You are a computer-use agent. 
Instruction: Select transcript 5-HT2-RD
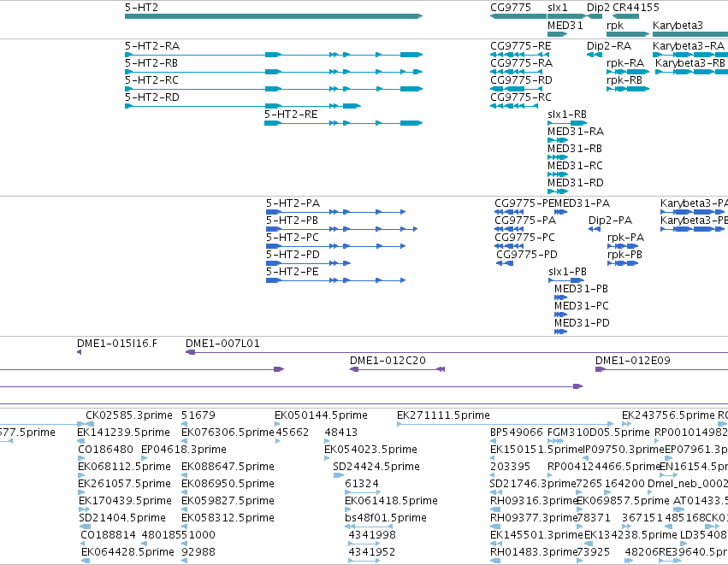click(x=243, y=106)
